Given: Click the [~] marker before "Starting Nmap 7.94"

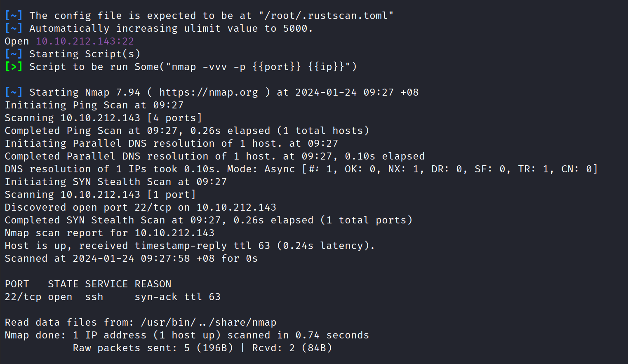Looking at the screenshot, I should 14,92.
